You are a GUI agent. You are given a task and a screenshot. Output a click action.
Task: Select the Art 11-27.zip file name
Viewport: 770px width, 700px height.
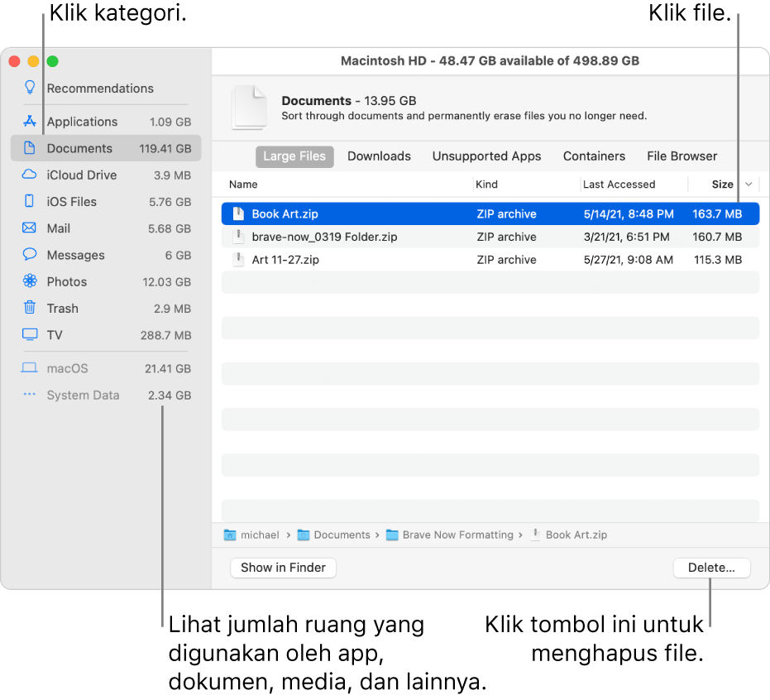click(285, 259)
